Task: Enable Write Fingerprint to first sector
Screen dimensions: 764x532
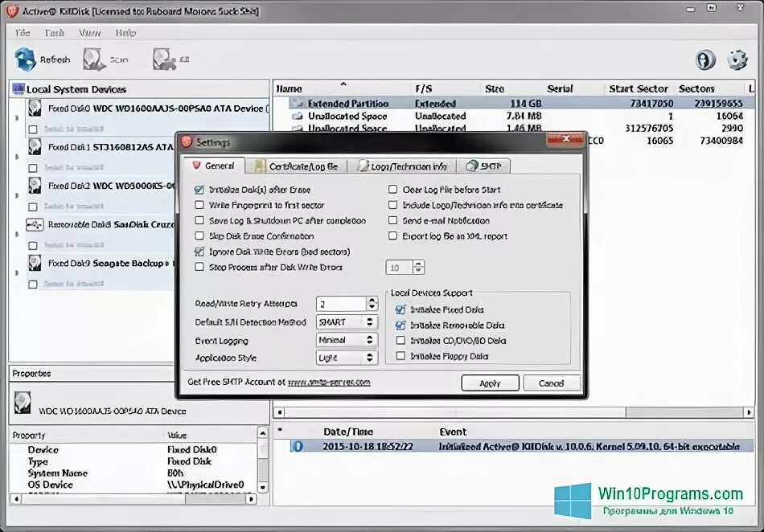Action: click(199, 205)
